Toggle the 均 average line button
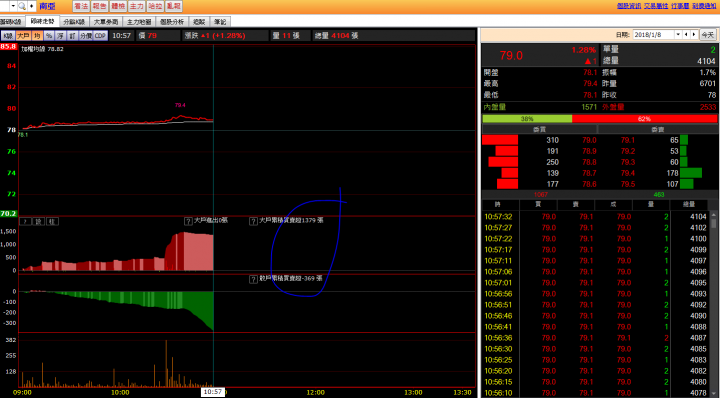Screen dimensions: 720x398 tap(37, 36)
